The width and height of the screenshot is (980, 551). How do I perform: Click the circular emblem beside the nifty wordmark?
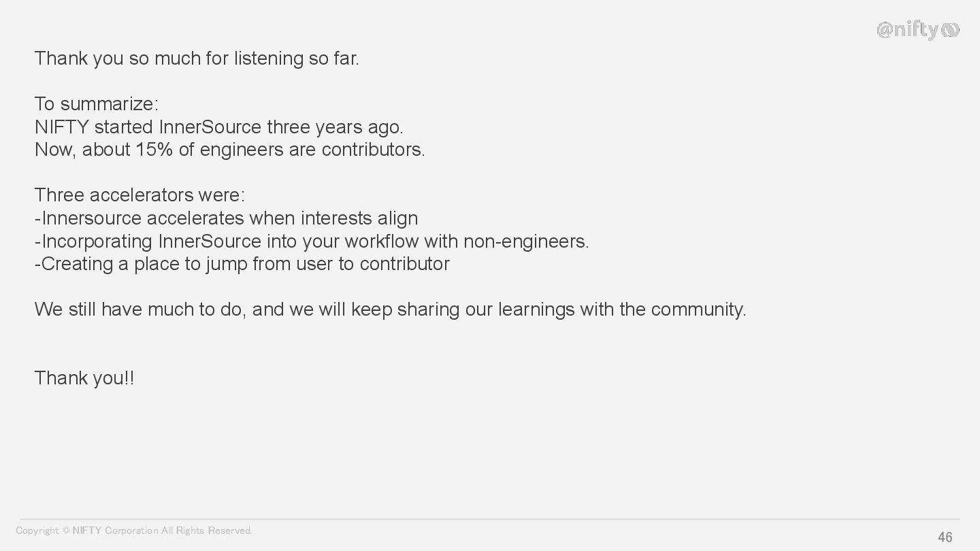(951, 30)
